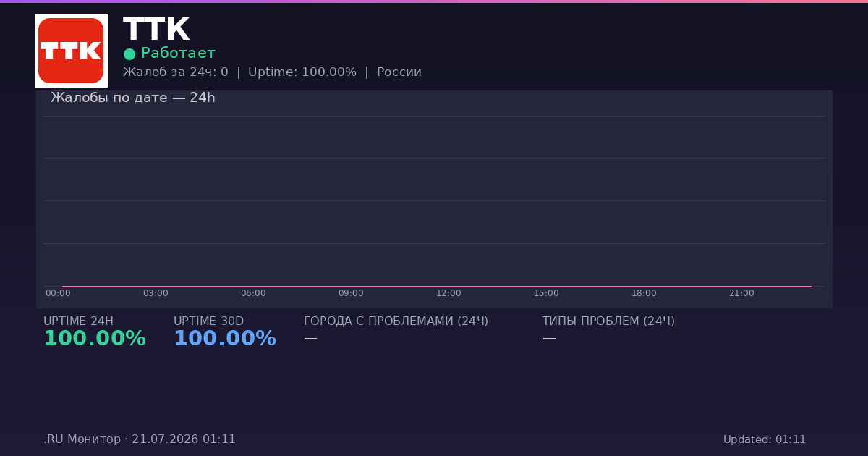Click the 18:00 mark on chart axis
Screen dimensions: 868x456
644,293
